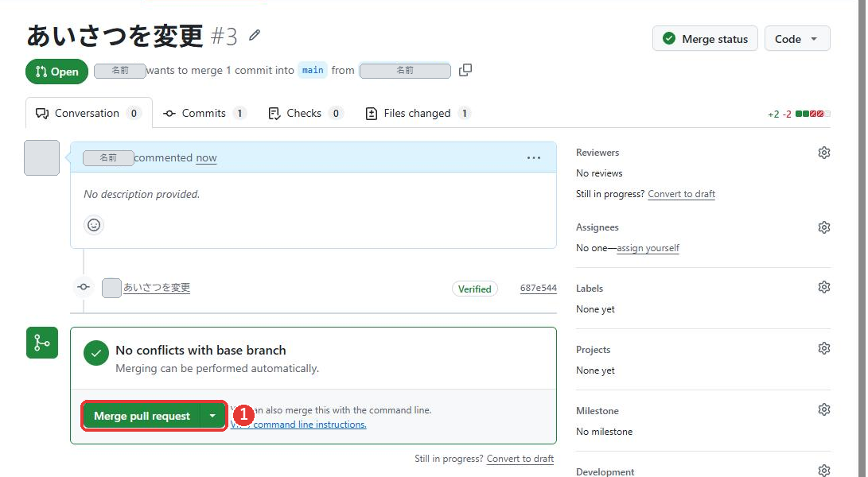Open the Code dropdown button
The width and height of the screenshot is (868, 477).
tap(797, 39)
